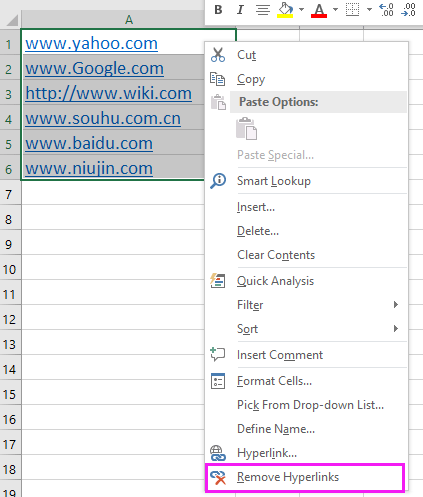Click the borders icon
The height and width of the screenshot is (497, 423).
tap(352, 10)
